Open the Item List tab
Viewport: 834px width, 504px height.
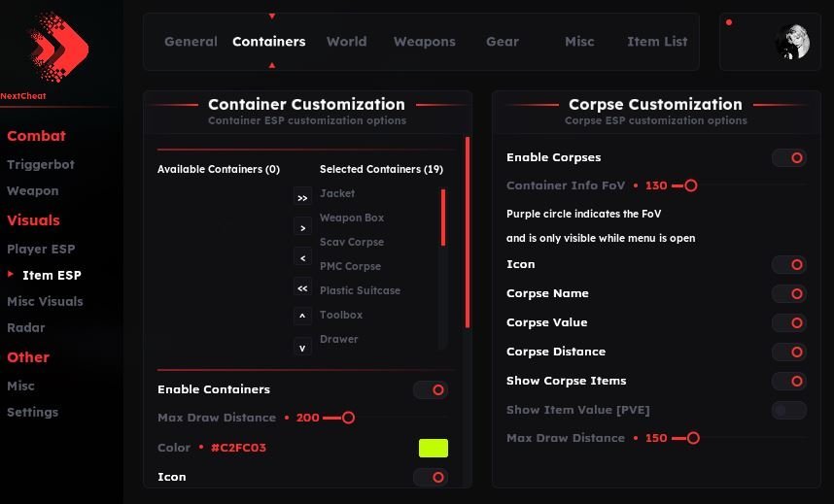(657, 42)
